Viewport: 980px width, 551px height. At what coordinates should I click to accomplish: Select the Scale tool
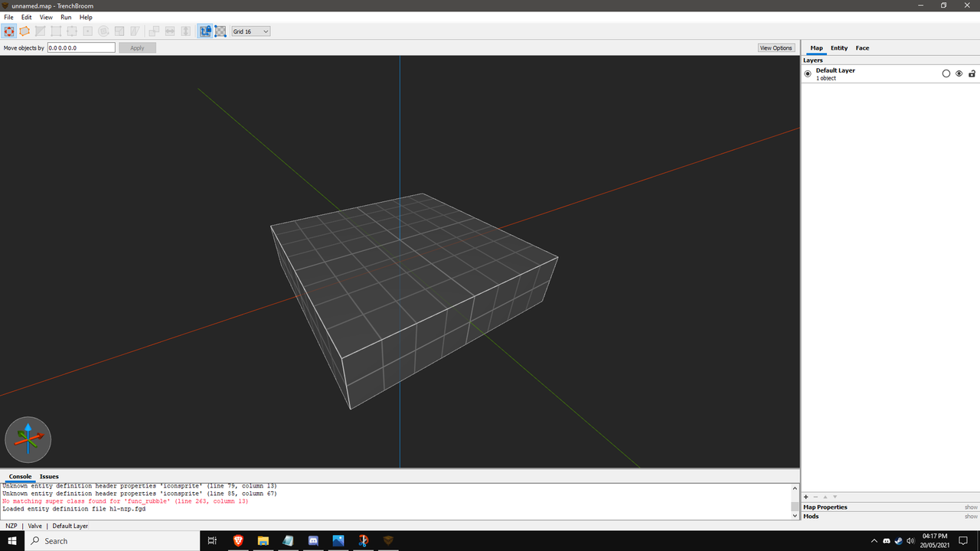[119, 31]
